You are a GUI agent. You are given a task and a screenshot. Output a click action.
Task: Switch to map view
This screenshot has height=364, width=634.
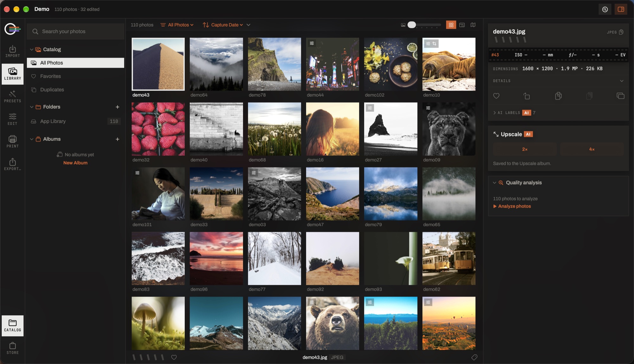click(x=473, y=25)
